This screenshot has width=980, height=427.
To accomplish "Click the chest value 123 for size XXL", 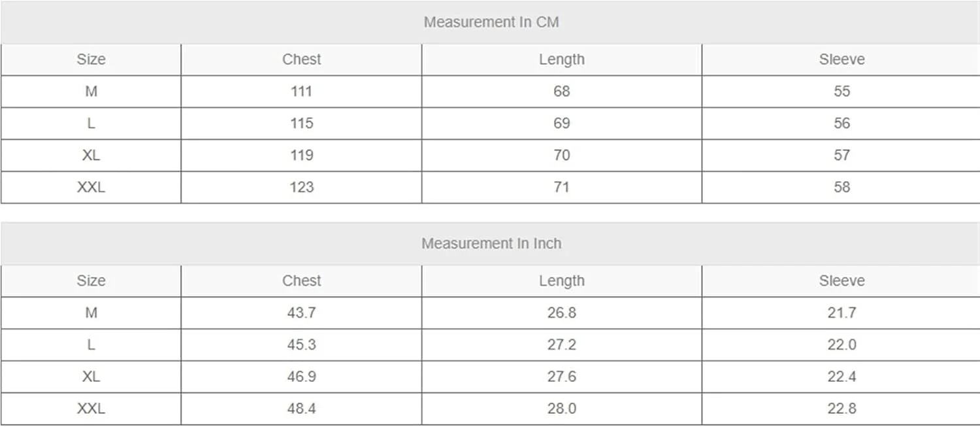I will (x=301, y=188).
